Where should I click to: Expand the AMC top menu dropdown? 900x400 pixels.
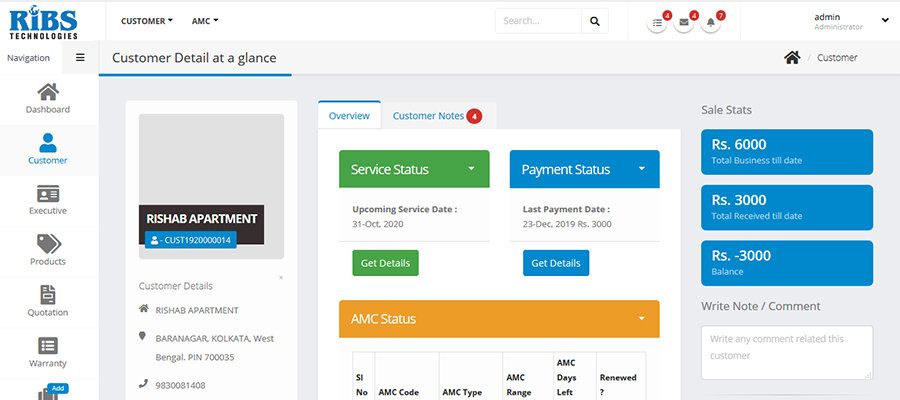point(204,20)
